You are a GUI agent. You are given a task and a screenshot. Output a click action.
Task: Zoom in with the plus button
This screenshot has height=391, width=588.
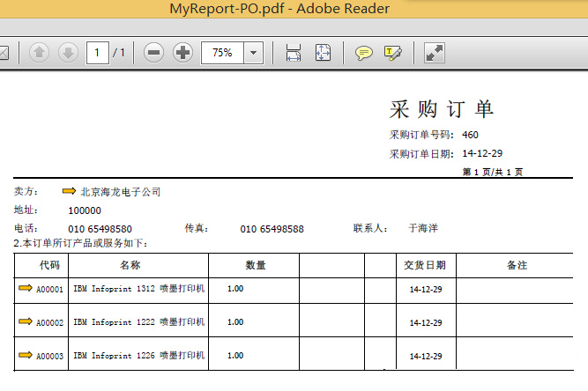click(x=182, y=53)
